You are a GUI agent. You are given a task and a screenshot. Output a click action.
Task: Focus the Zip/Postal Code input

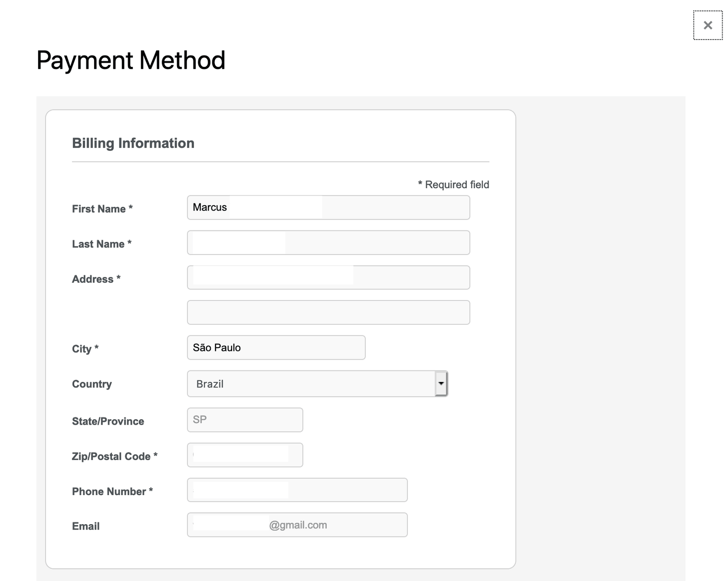coord(245,455)
